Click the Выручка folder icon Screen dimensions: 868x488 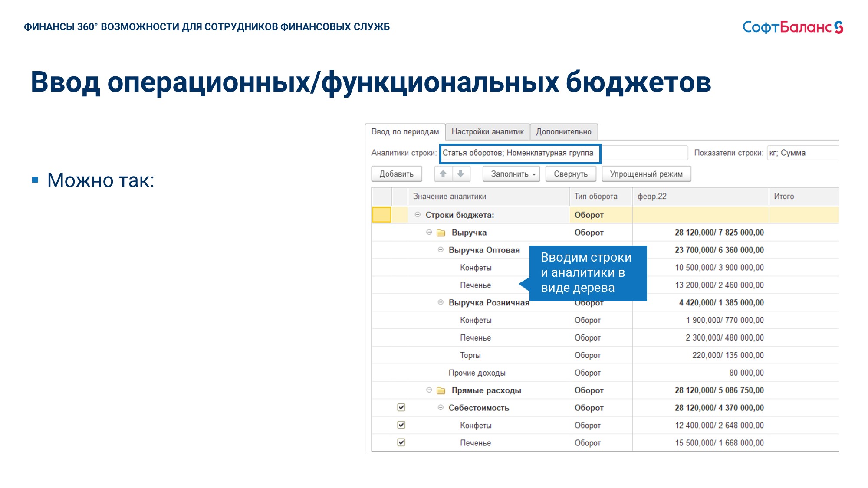[x=441, y=233]
